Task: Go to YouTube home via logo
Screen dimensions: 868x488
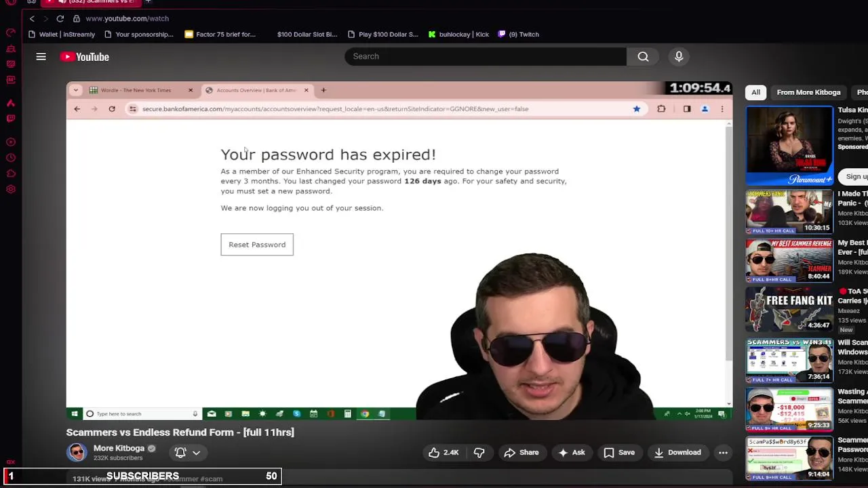Action: click(85, 57)
